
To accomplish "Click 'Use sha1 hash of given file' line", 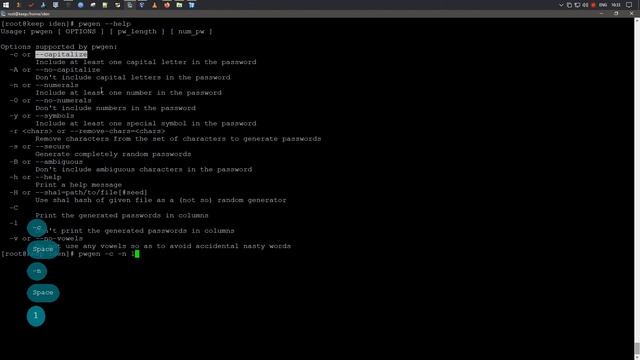I will 161,200.
